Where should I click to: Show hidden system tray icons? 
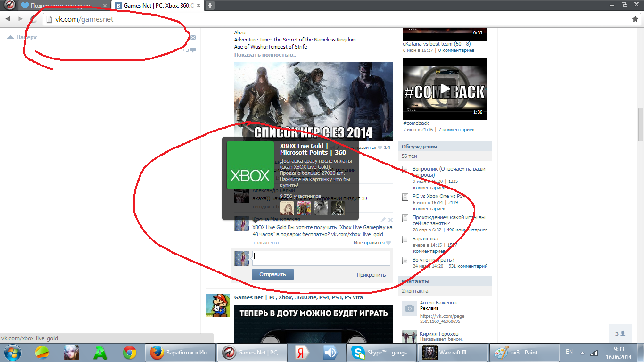coord(582,352)
